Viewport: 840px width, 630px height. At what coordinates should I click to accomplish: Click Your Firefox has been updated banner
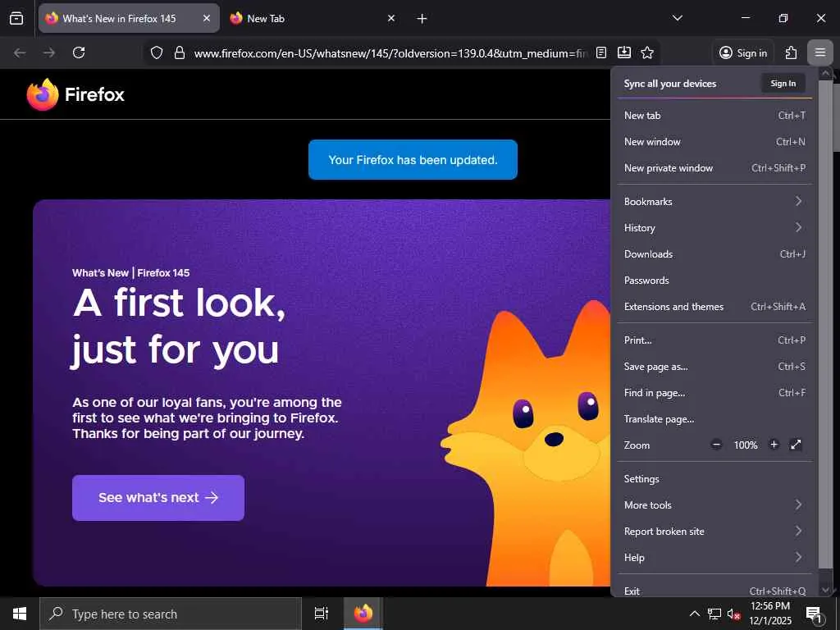[413, 160]
